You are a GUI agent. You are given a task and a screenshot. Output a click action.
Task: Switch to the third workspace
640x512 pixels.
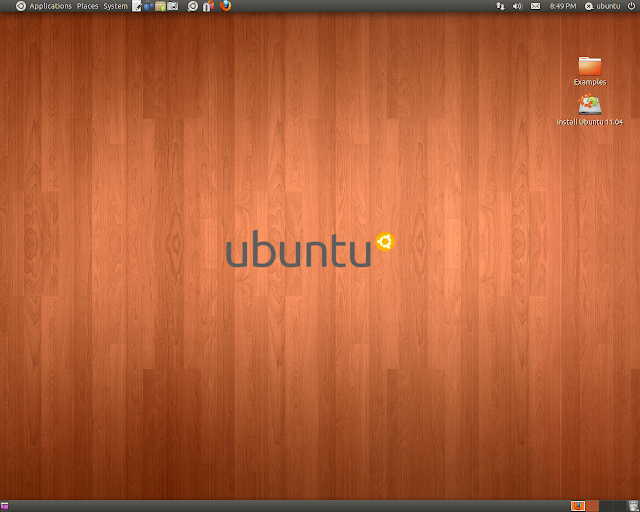pos(606,506)
